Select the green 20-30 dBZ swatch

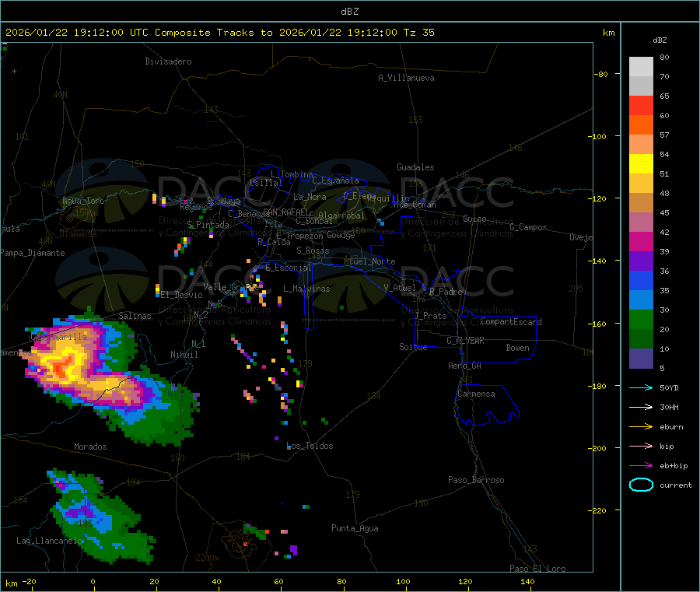click(641, 320)
